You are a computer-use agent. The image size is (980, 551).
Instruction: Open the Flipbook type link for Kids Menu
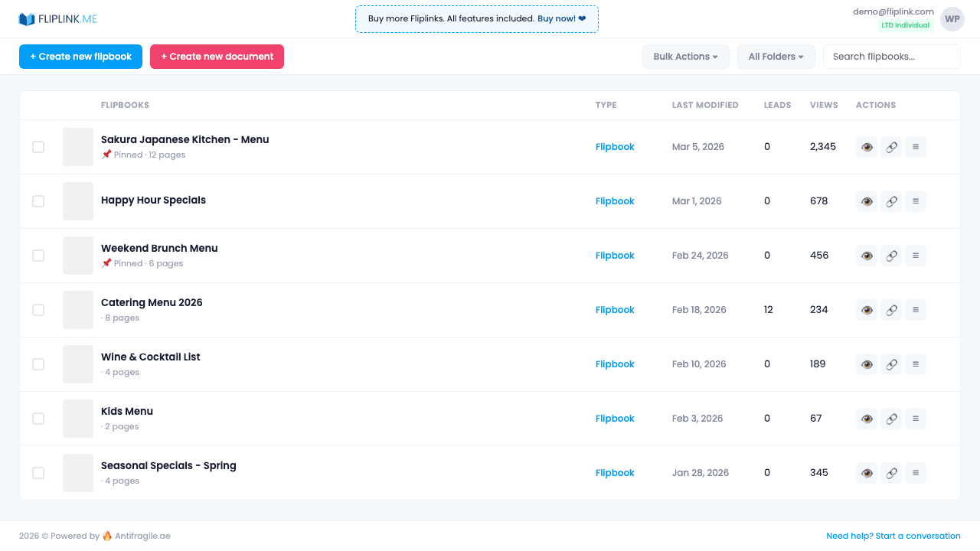tap(615, 418)
